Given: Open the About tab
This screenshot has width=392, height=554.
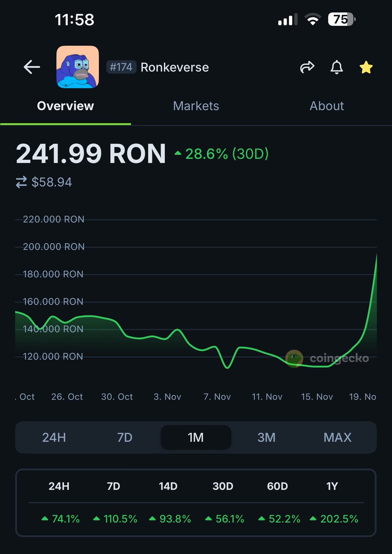Looking at the screenshot, I should tap(326, 106).
